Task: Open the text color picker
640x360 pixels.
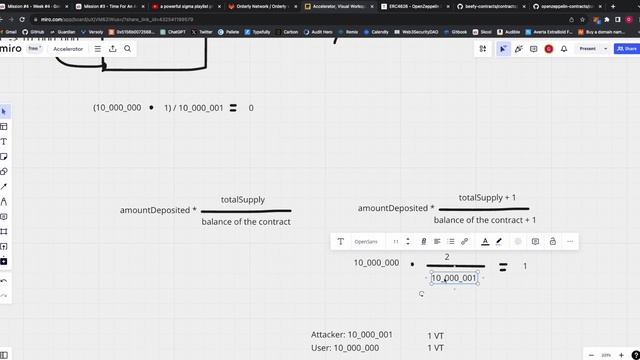Action: (x=485, y=242)
